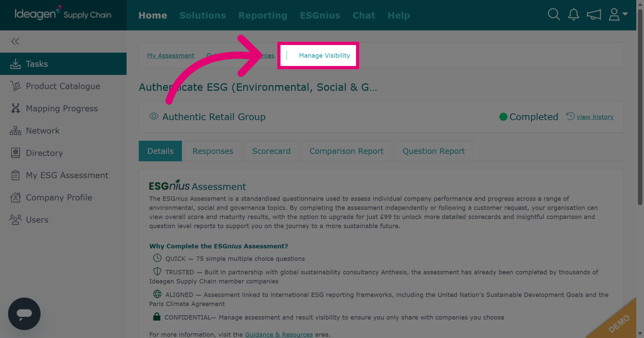Open Help top menu
The width and height of the screenshot is (644, 338).
pos(398,15)
